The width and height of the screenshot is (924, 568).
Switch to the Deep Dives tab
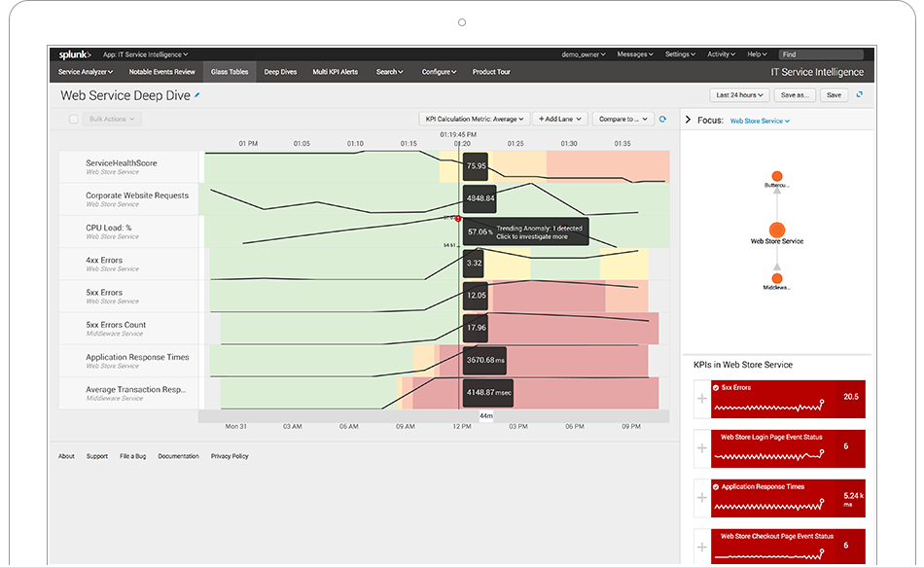pos(280,72)
